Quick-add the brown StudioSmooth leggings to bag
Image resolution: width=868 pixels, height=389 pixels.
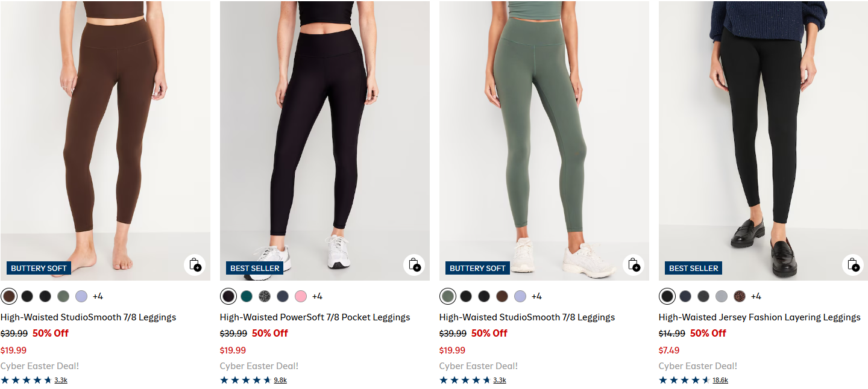pos(195,265)
